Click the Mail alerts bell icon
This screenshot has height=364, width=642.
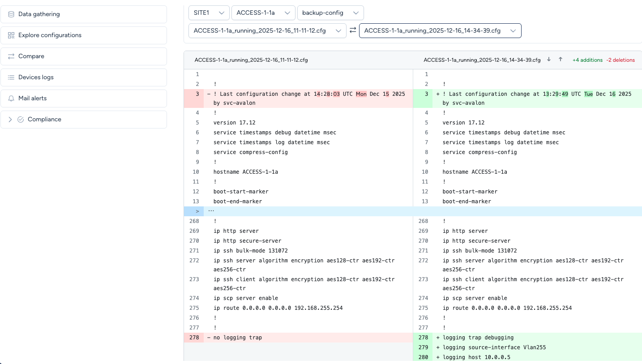click(x=11, y=98)
